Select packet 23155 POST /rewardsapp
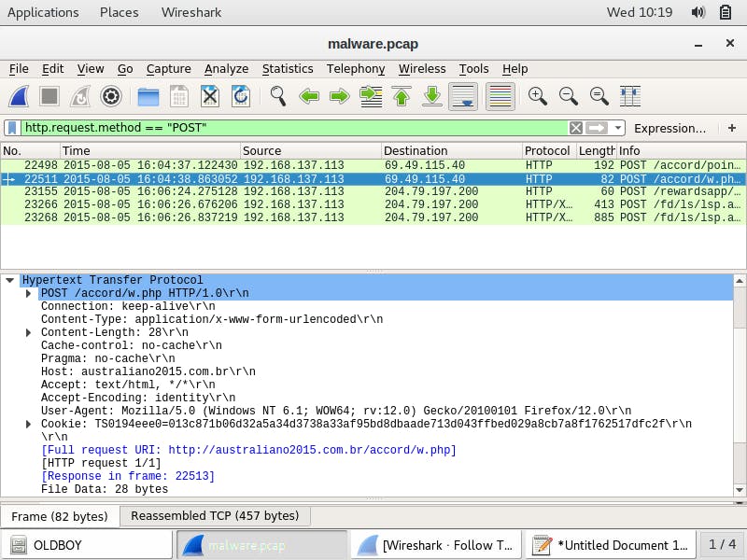 373,191
